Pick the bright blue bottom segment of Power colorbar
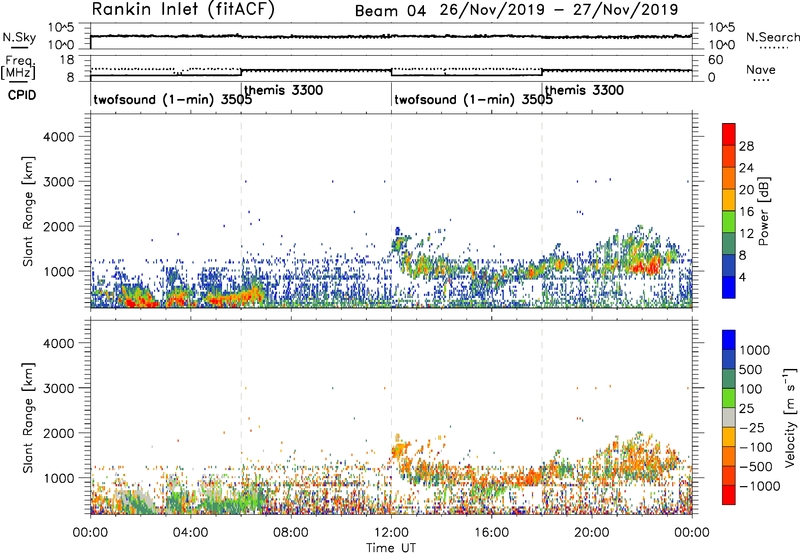 [729, 287]
